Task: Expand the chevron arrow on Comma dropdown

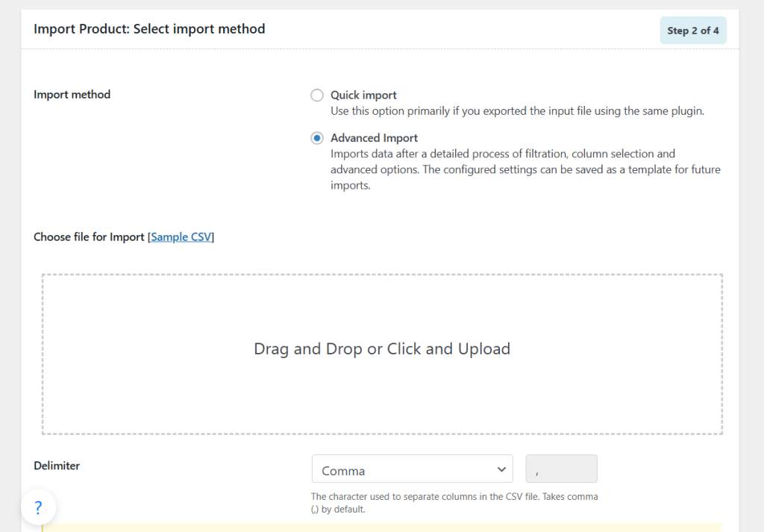Action: [x=501, y=470]
